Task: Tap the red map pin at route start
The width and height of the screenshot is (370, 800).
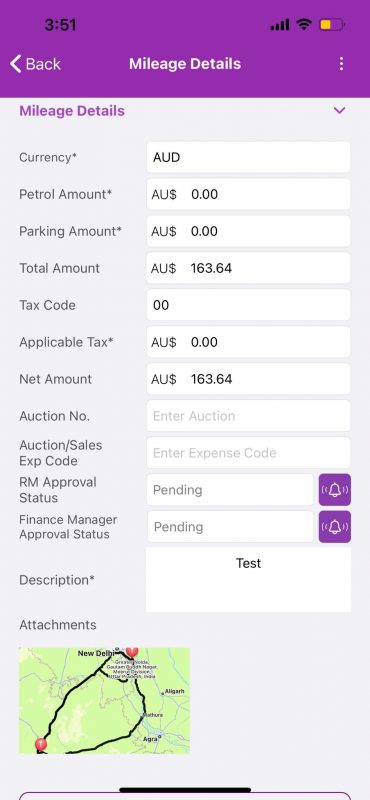Action: tap(41, 744)
